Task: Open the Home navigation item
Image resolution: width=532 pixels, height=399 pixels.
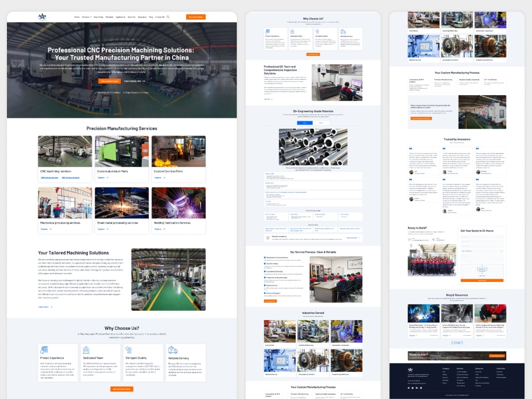Action: tap(77, 17)
